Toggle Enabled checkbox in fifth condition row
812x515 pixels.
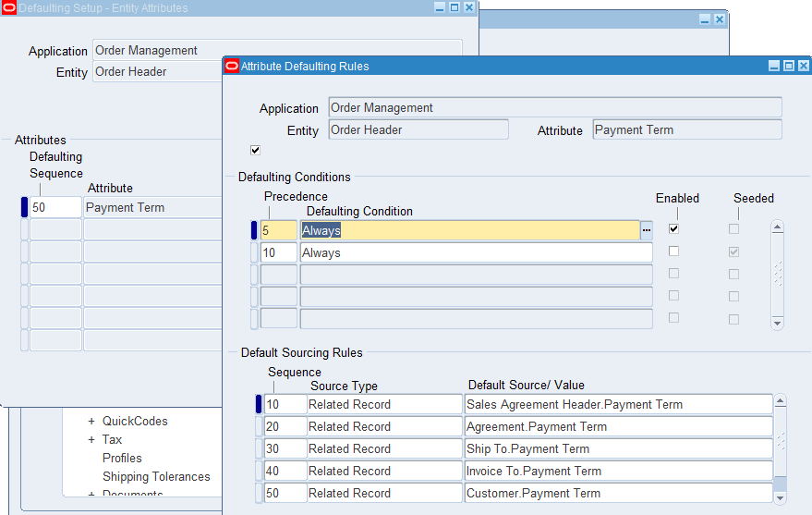673,318
